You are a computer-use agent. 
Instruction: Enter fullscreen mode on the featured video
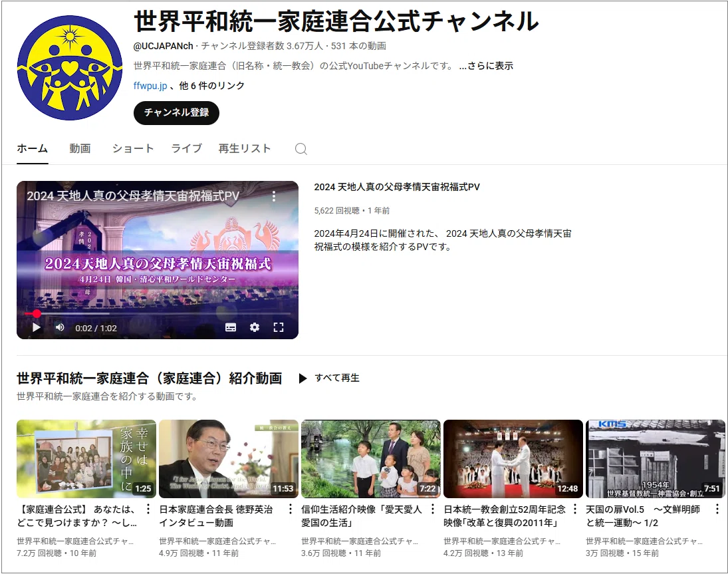(279, 327)
